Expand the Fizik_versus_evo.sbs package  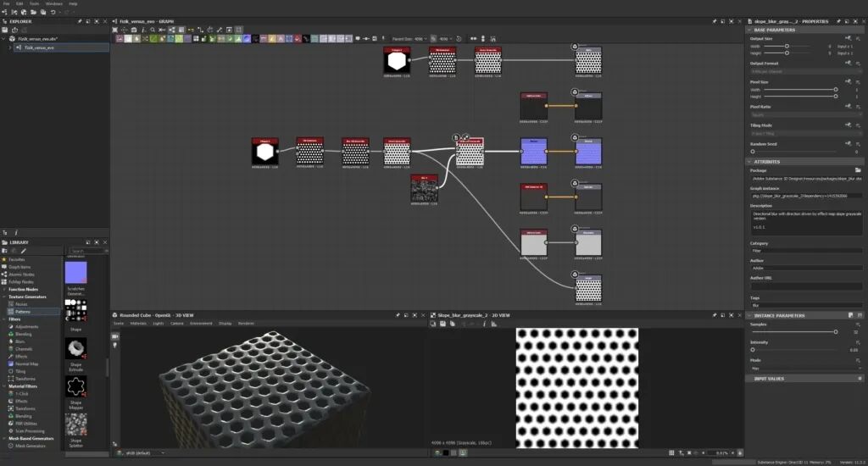[x=4, y=39]
